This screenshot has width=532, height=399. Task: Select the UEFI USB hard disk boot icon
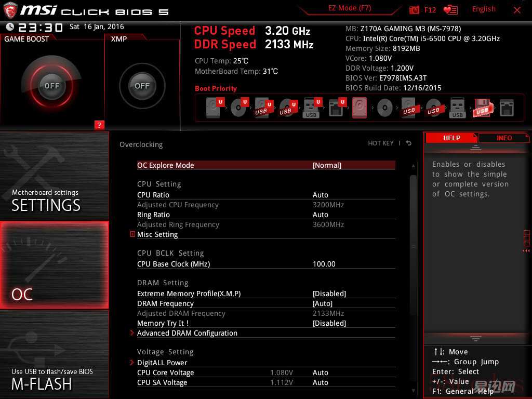click(263, 108)
